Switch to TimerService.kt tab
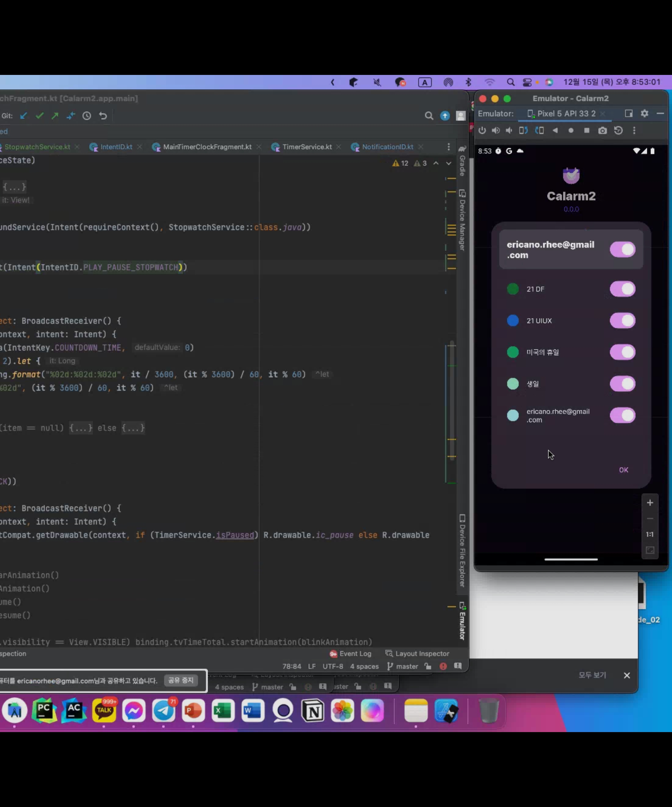 307,147
